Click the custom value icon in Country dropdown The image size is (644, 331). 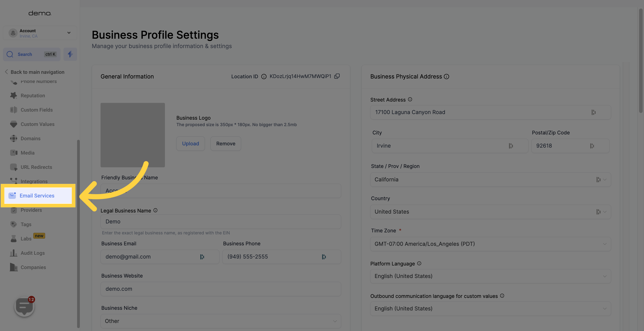(x=598, y=212)
